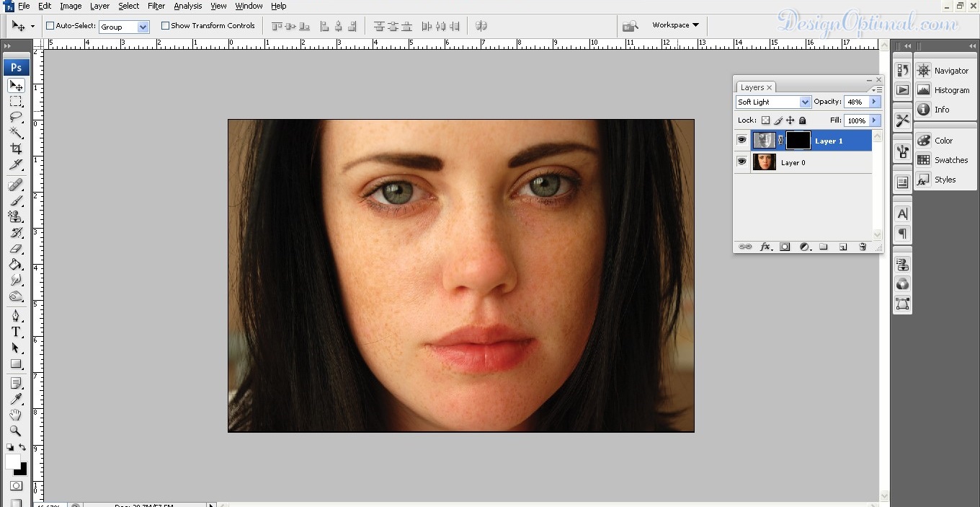980x507 pixels.
Task: Select the Lasso tool
Action: tap(16, 117)
